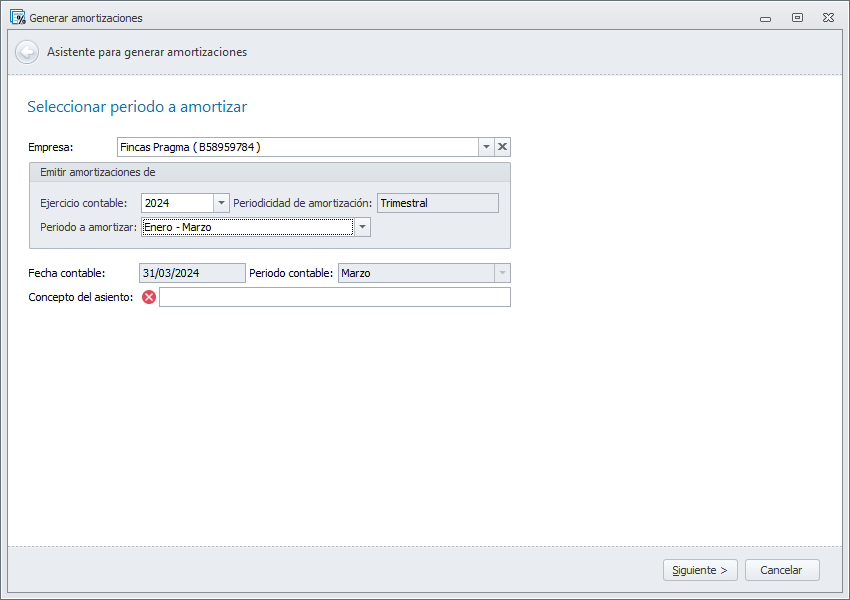Click the Empresa field showing Fincas Pragma
This screenshot has width=850, height=600.
coord(298,147)
